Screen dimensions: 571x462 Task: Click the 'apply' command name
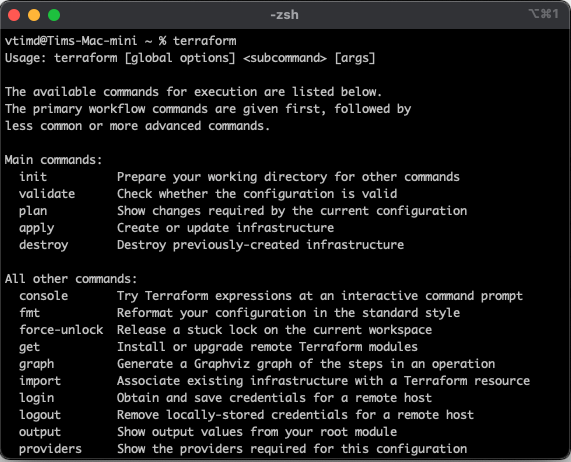pos(36,228)
